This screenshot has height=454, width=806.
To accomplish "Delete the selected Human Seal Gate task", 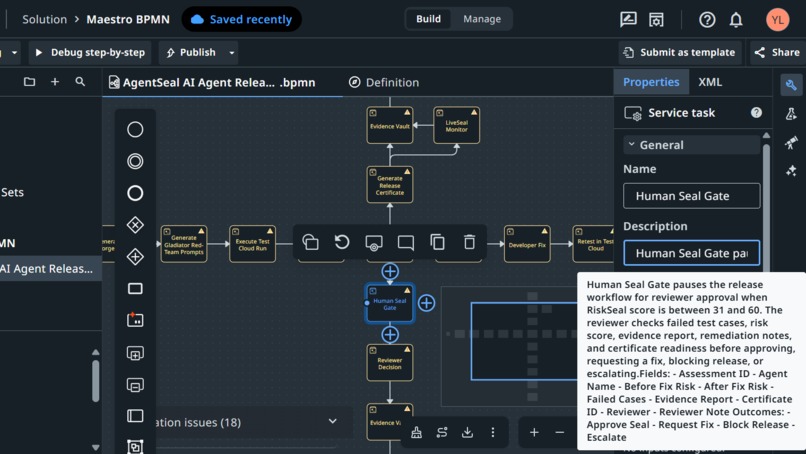I will (469, 242).
